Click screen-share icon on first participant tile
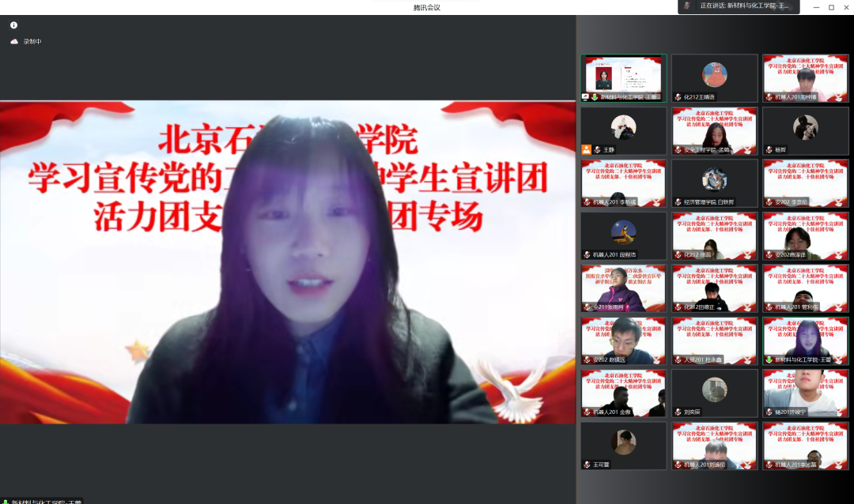The height and width of the screenshot is (504, 854). pyautogui.click(x=585, y=97)
